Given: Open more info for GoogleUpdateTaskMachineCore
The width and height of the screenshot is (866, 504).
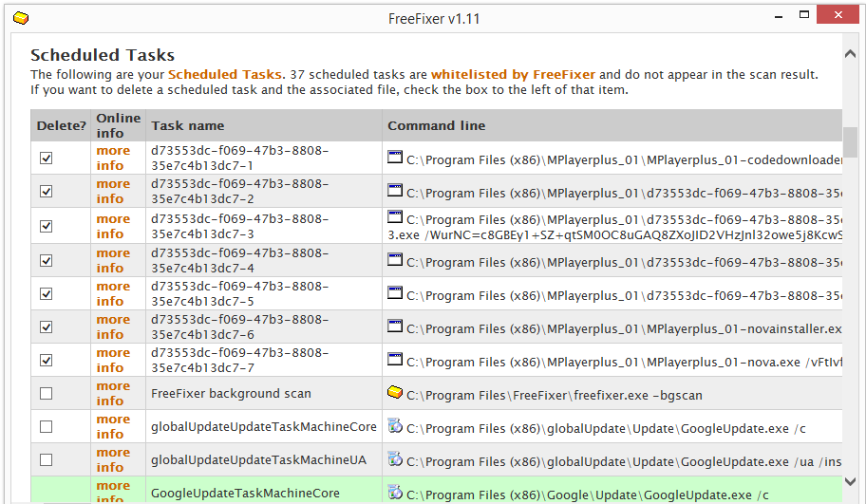Looking at the screenshot, I should pyautogui.click(x=113, y=492).
